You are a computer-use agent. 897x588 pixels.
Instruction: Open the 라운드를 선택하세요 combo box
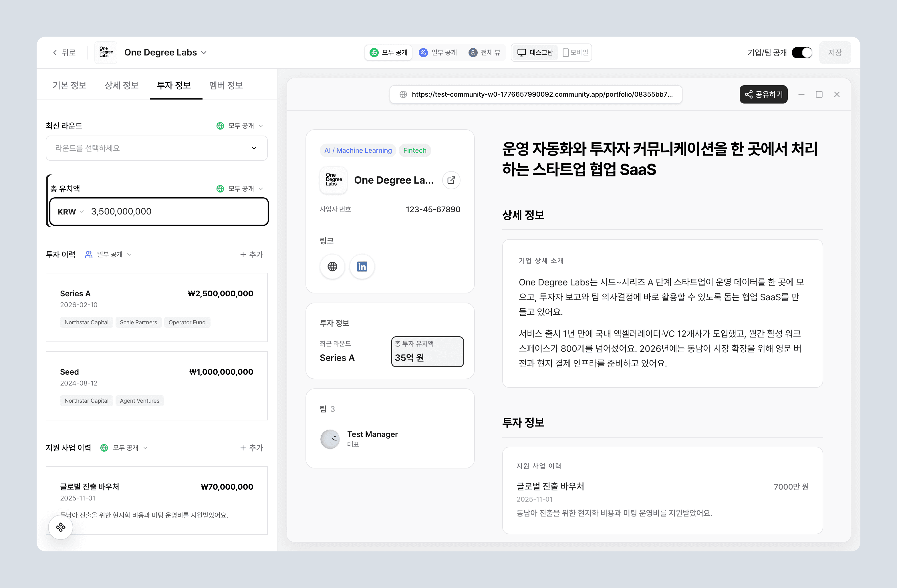(x=156, y=148)
